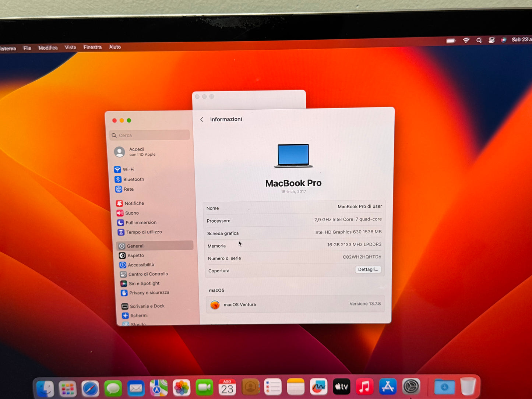Click the Cerca search field

149,135
